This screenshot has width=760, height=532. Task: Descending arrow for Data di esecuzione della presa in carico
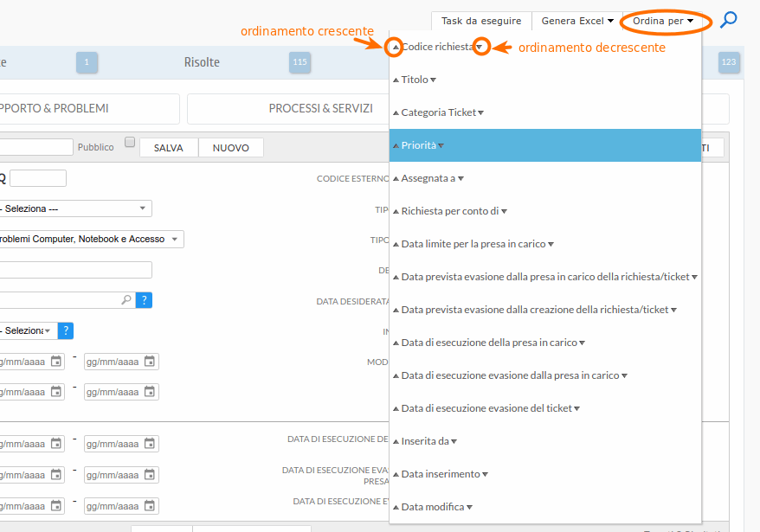point(582,343)
